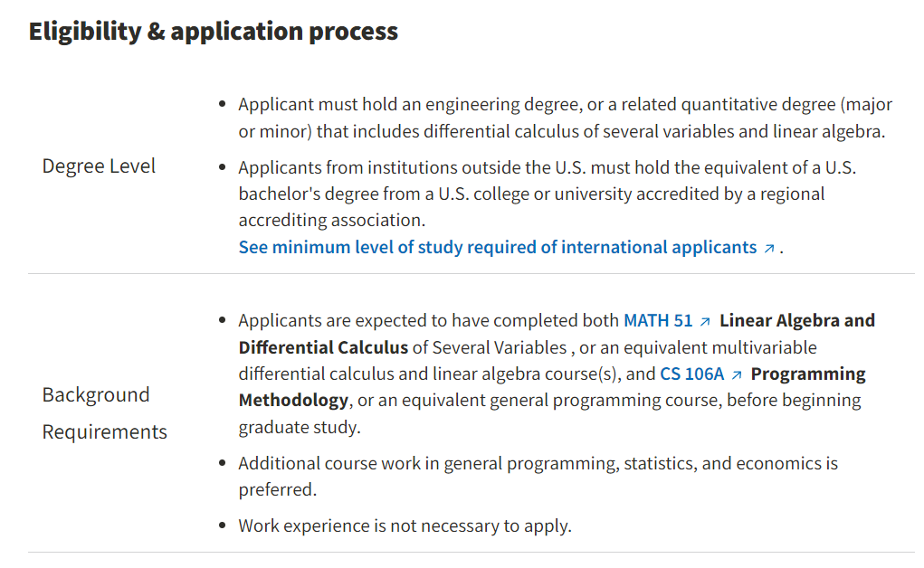Open the CS 106A course link
The width and height of the screenshot is (924, 568).
[x=691, y=374]
